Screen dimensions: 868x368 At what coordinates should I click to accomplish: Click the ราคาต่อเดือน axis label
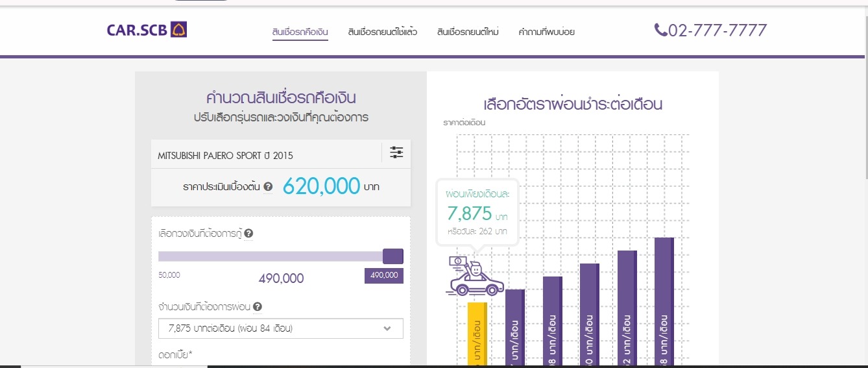pos(464,122)
